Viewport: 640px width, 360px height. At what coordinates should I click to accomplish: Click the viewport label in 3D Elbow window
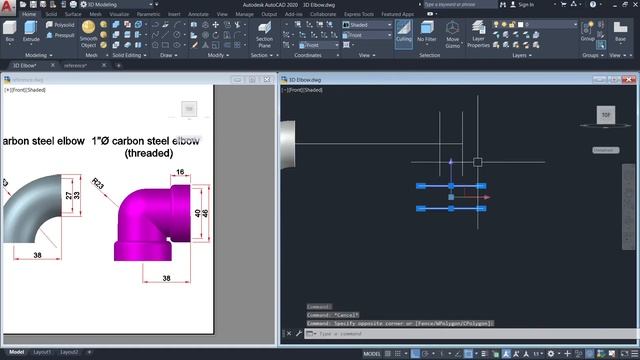[x=302, y=90]
